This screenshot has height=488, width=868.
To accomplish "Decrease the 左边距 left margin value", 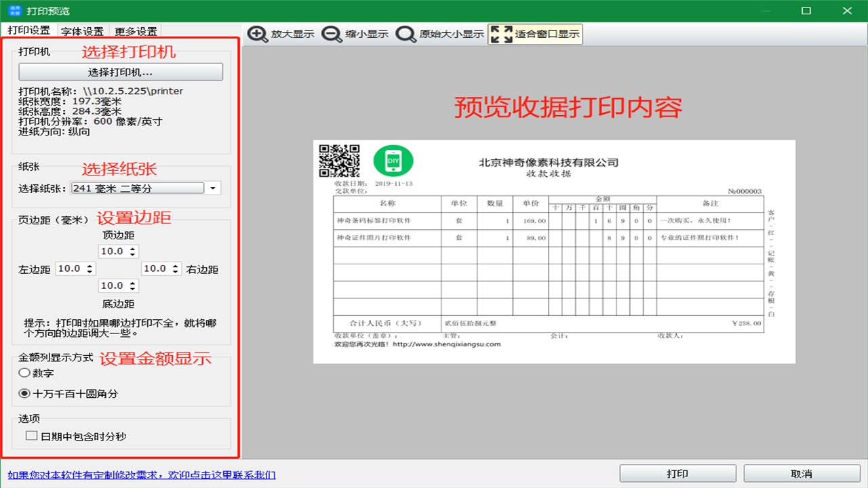I will click(90, 271).
